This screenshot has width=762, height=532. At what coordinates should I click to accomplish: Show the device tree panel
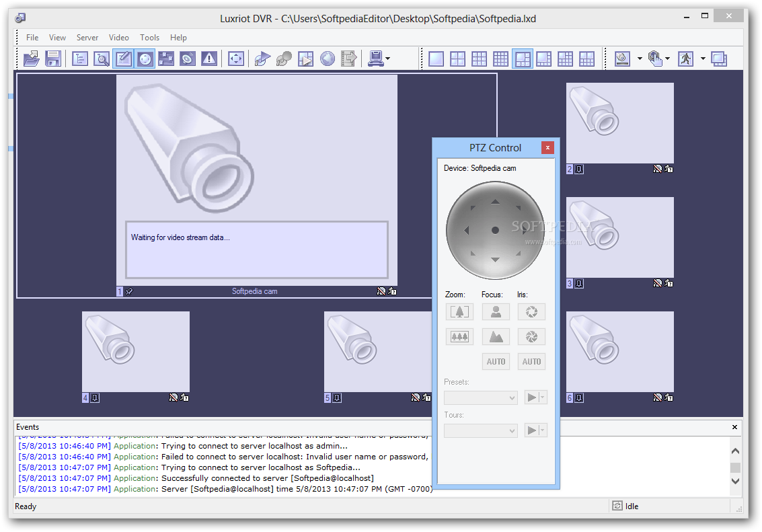click(80, 59)
